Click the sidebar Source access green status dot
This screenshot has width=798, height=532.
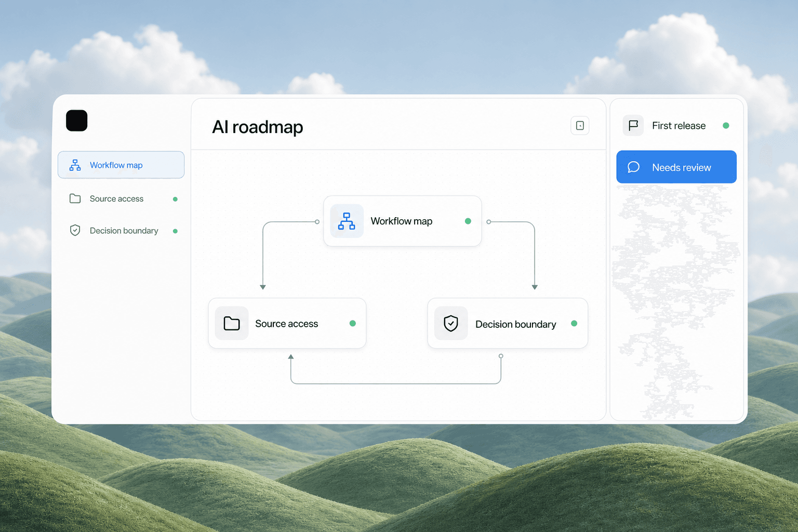tap(175, 199)
